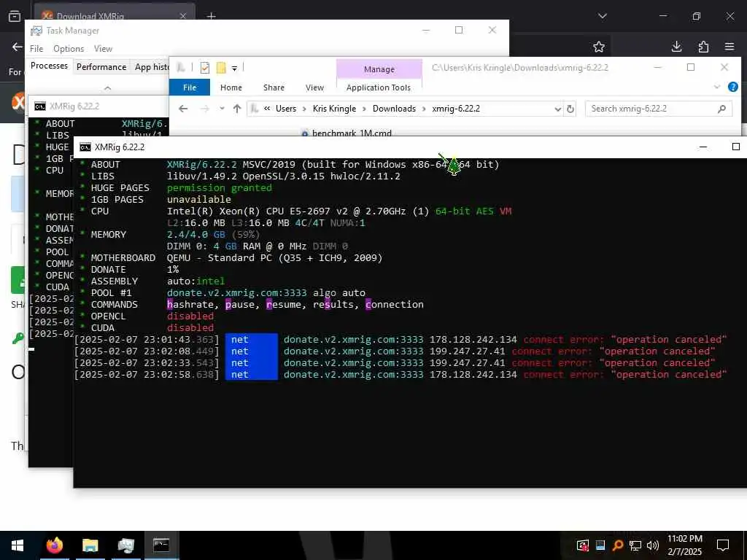
Task: Open the notification center icon
Action: tap(723, 545)
